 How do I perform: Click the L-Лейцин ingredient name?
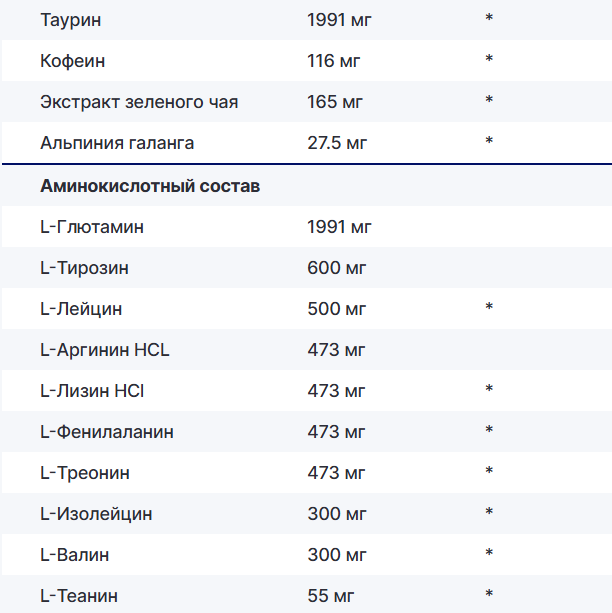81,308
